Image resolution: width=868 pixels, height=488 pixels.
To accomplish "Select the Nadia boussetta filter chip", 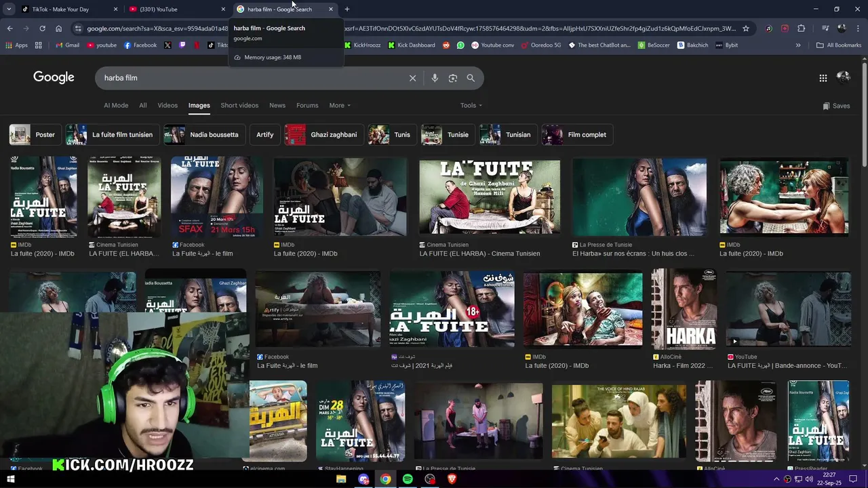I will point(204,134).
